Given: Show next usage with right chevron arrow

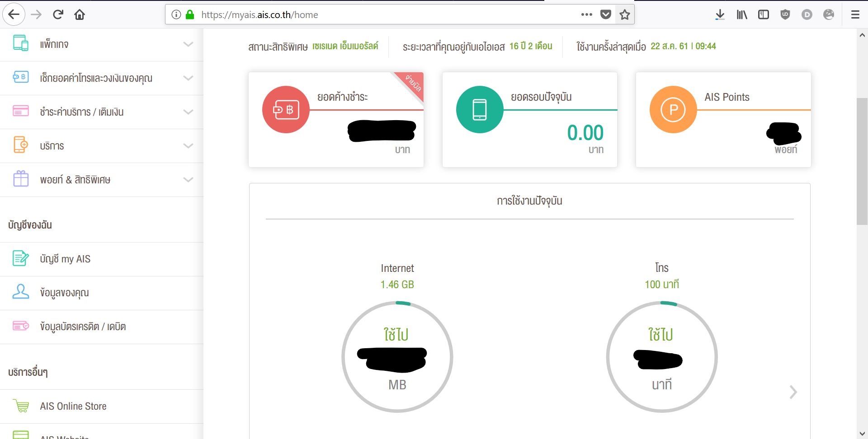Looking at the screenshot, I should click(x=793, y=392).
